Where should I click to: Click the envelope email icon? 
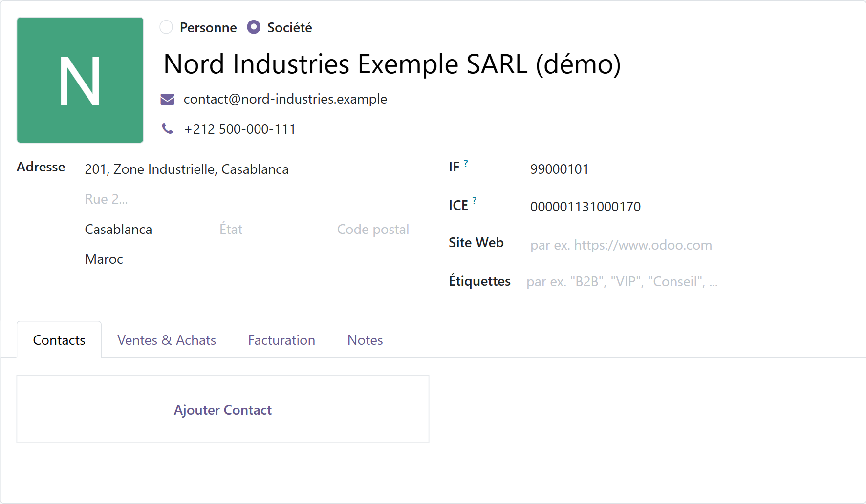click(x=168, y=99)
